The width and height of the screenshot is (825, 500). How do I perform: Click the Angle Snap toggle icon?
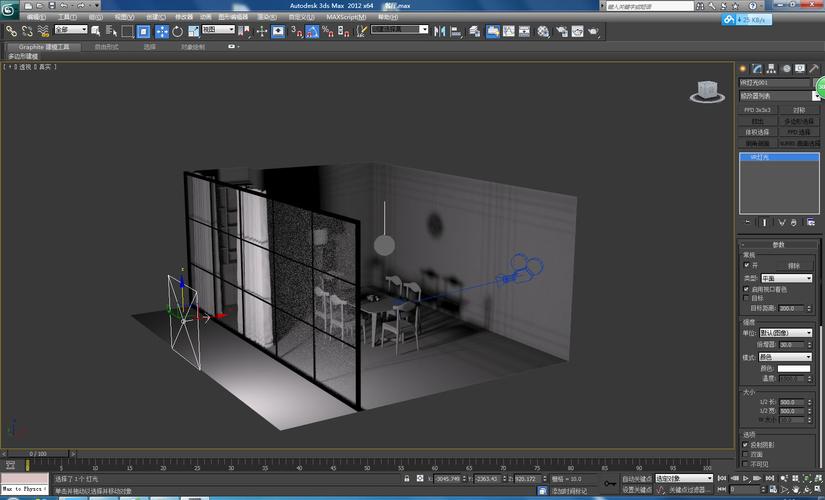[x=311, y=31]
